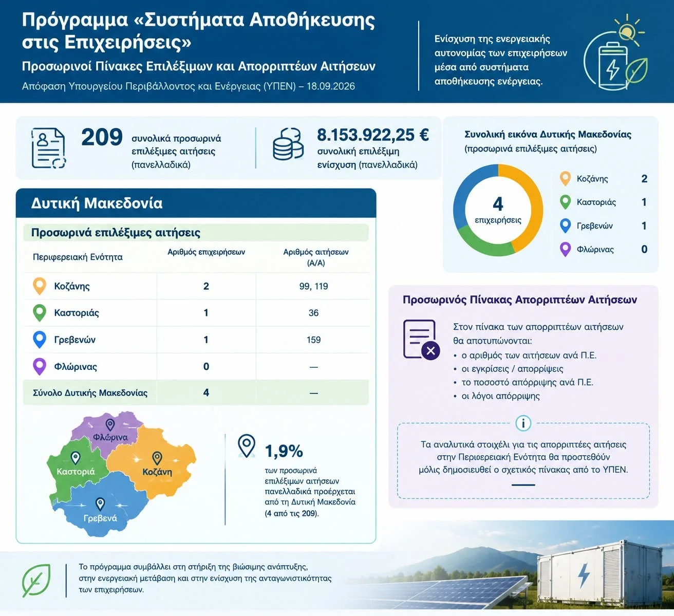Click the info circle icon in dashed box
Viewport: 674px width, 616px height.
tap(523, 423)
